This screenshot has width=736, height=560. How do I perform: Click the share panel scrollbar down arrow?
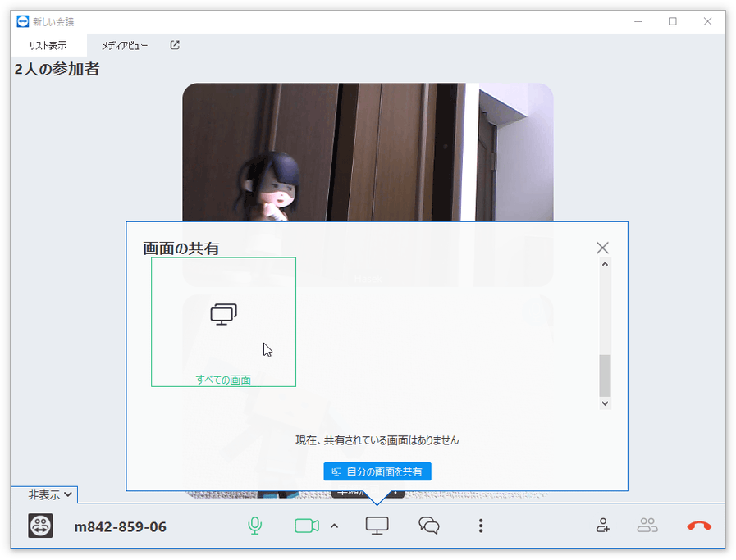coord(605,403)
